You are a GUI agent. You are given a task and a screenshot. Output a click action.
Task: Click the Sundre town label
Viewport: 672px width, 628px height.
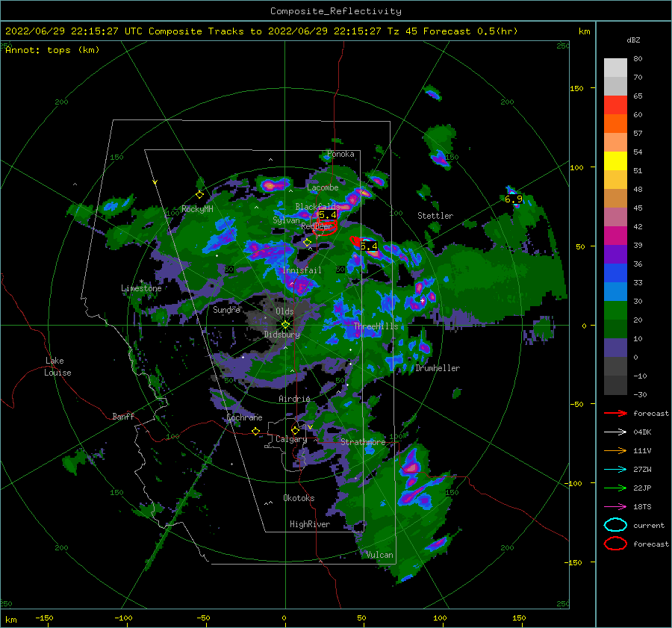pyautogui.click(x=227, y=309)
